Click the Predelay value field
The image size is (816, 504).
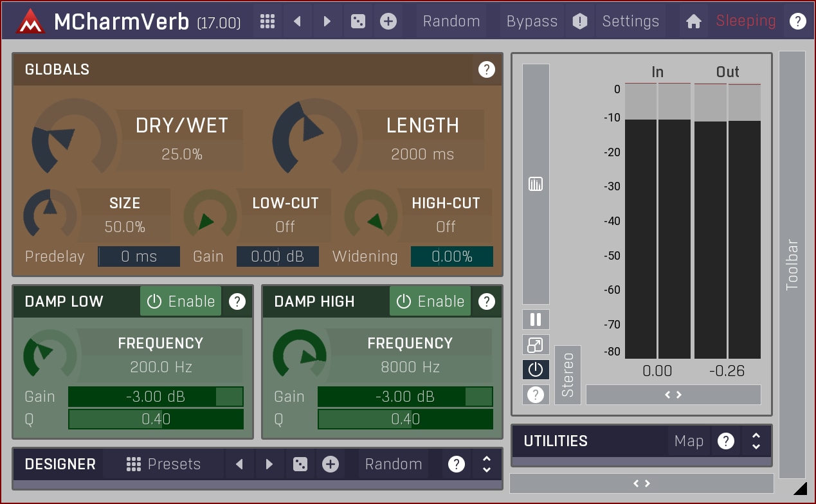click(x=139, y=256)
